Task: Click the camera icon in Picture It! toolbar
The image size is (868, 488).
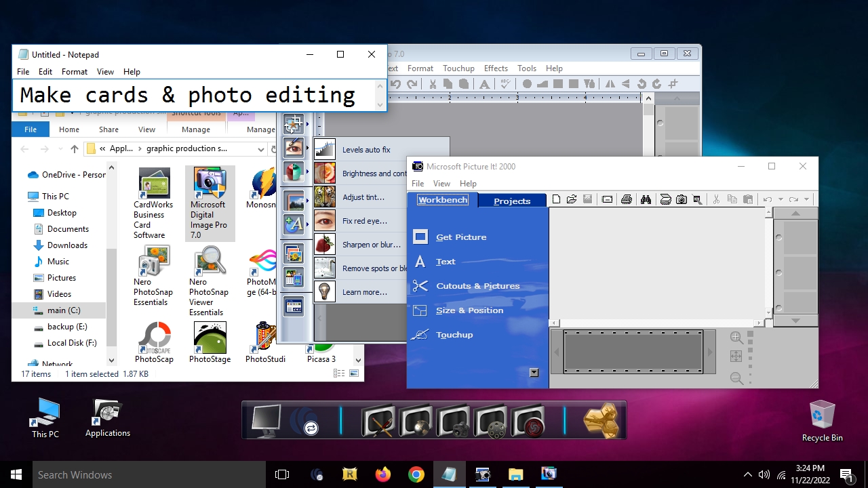Action: coord(682,199)
